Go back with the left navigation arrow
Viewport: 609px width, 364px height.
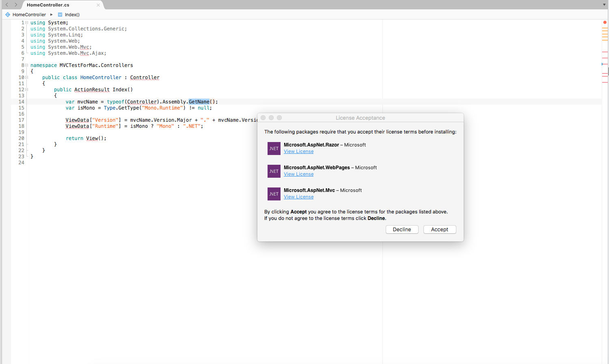coord(7,5)
